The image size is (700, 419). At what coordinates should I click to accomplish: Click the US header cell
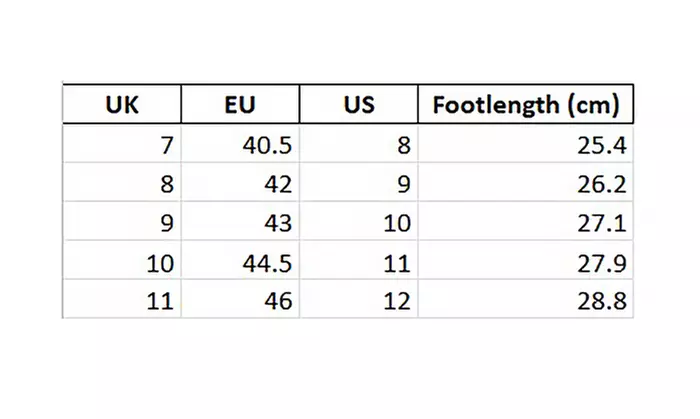point(357,106)
